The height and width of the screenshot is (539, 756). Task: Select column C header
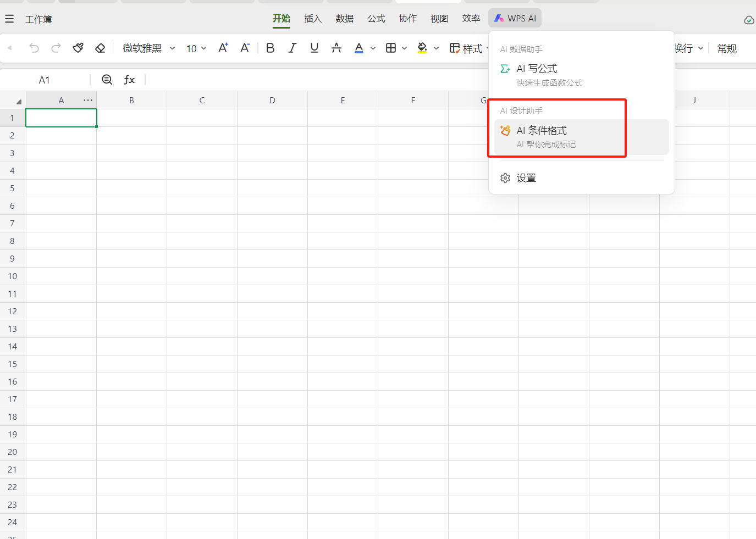point(202,100)
